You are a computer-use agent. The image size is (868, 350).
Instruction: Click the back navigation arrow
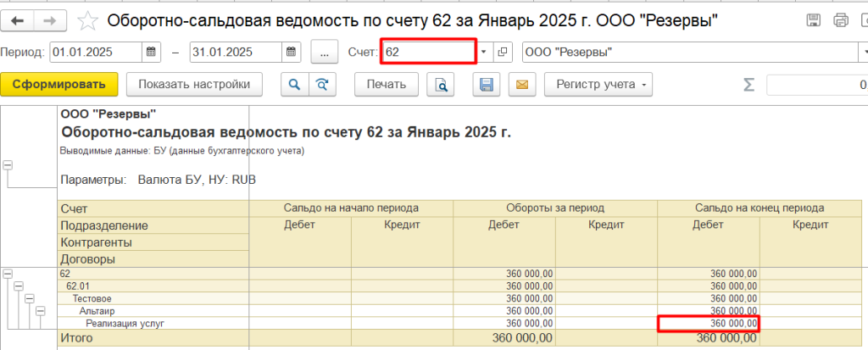pos(18,19)
